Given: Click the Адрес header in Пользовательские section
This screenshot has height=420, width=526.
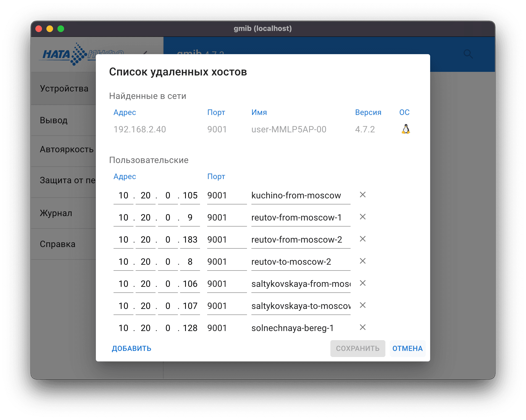Looking at the screenshot, I should coord(125,176).
